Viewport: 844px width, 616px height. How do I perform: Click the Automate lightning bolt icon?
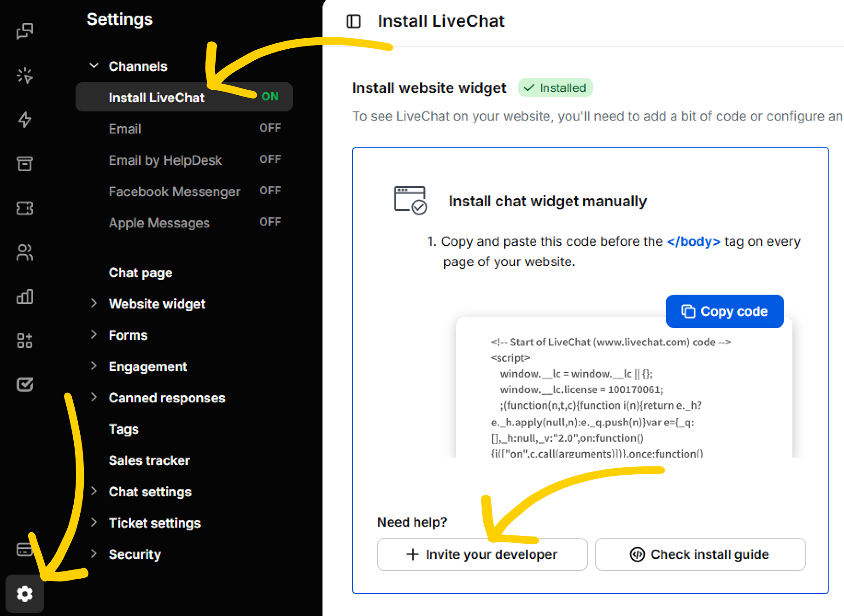point(25,120)
